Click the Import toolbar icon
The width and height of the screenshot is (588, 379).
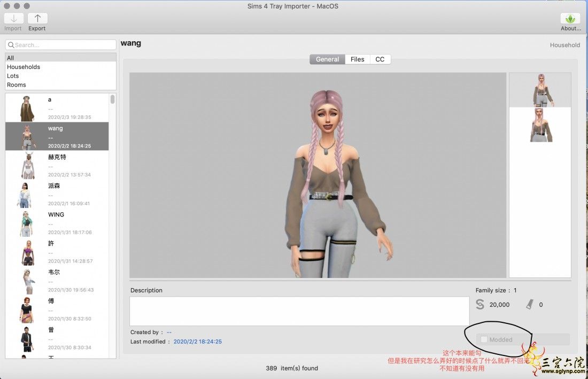14,18
